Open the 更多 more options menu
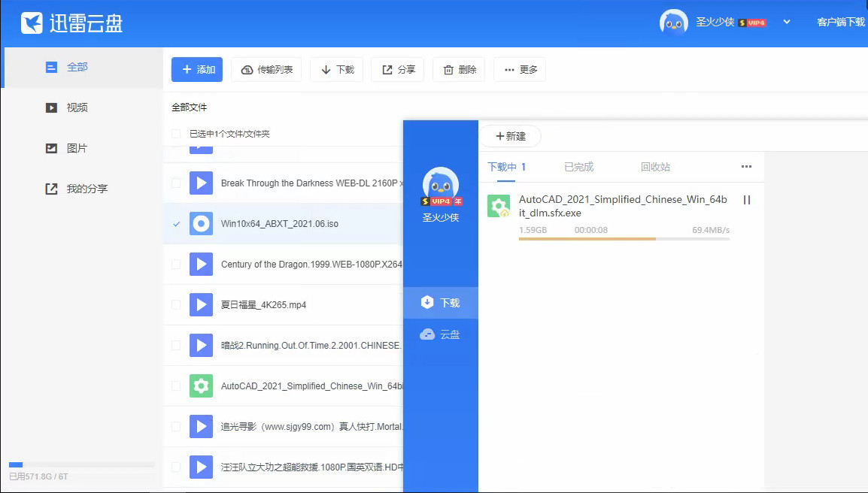This screenshot has width=868, height=493. [x=520, y=70]
